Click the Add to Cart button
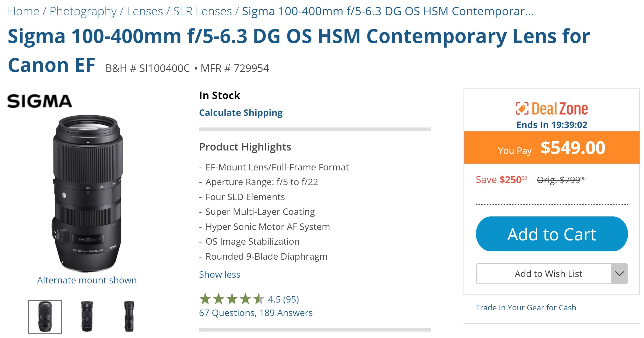 (552, 234)
